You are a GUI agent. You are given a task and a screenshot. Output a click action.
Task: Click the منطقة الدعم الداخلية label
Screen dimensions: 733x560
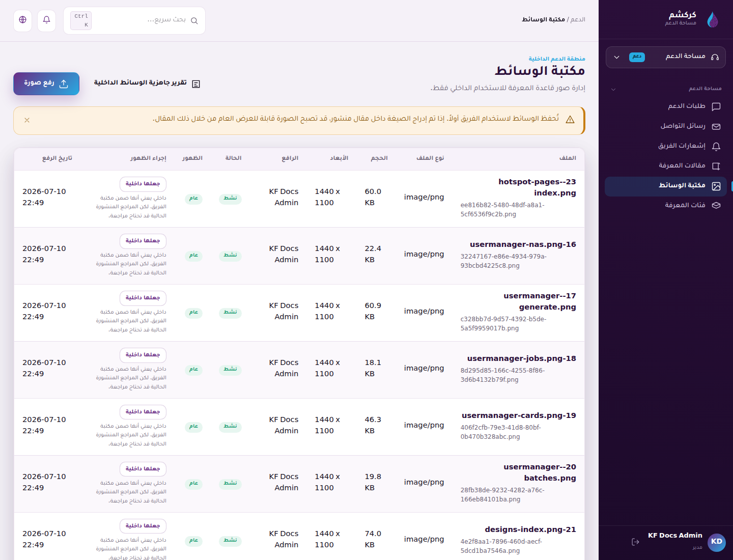point(557,59)
